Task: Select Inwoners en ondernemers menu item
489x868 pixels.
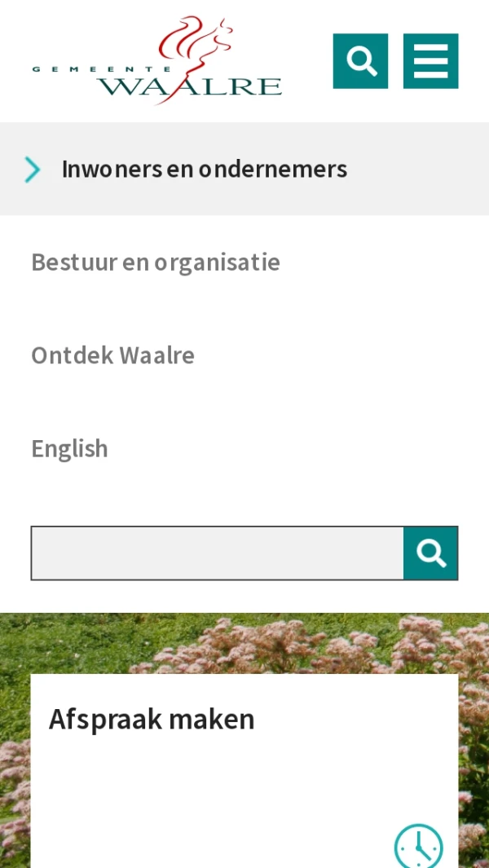Action: [x=205, y=169]
